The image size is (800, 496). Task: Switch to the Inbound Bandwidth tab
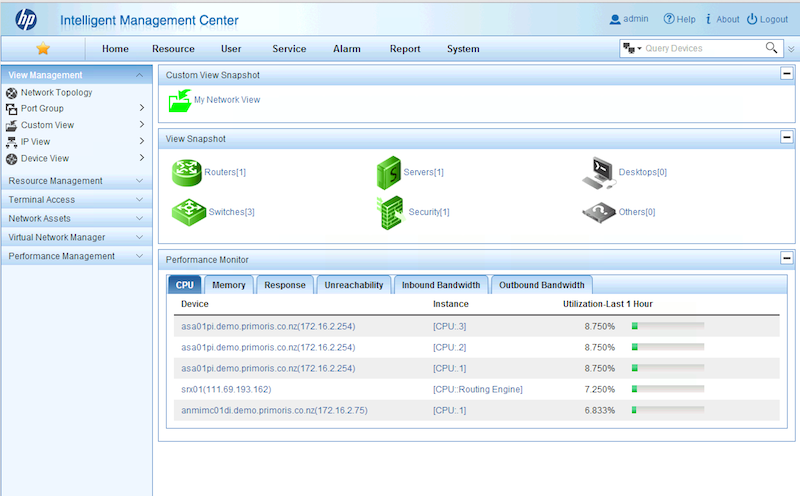point(441,285)
